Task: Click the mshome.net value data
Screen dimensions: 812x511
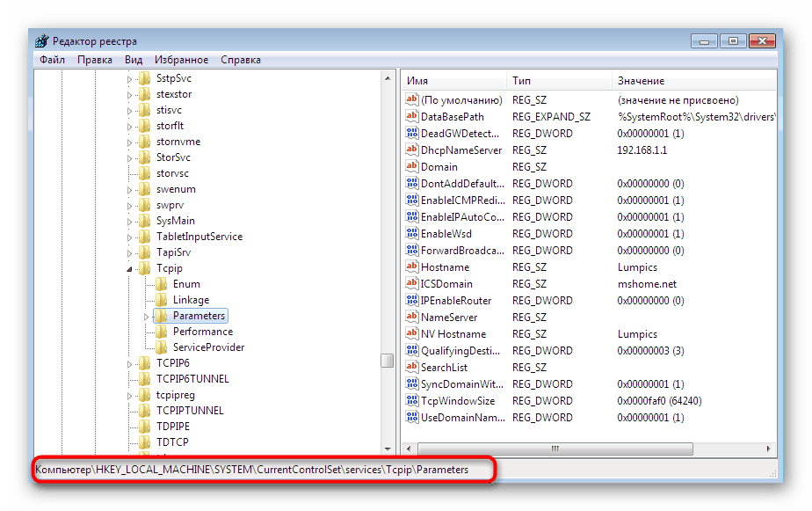Action: [x=647, y=283]
